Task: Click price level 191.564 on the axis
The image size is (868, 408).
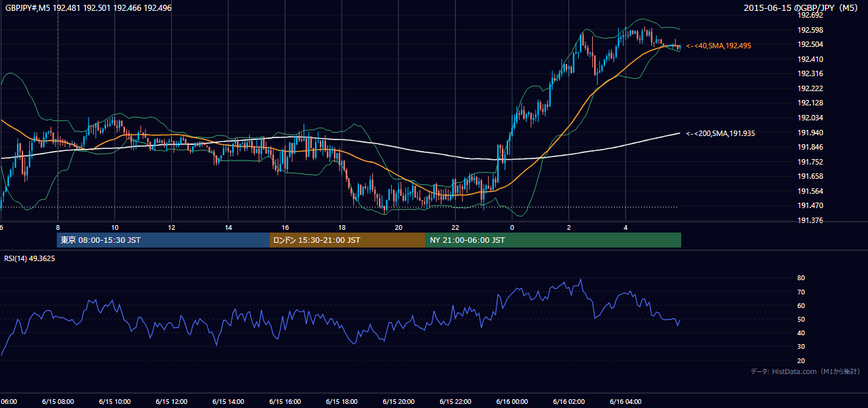Action: [810, 191]
